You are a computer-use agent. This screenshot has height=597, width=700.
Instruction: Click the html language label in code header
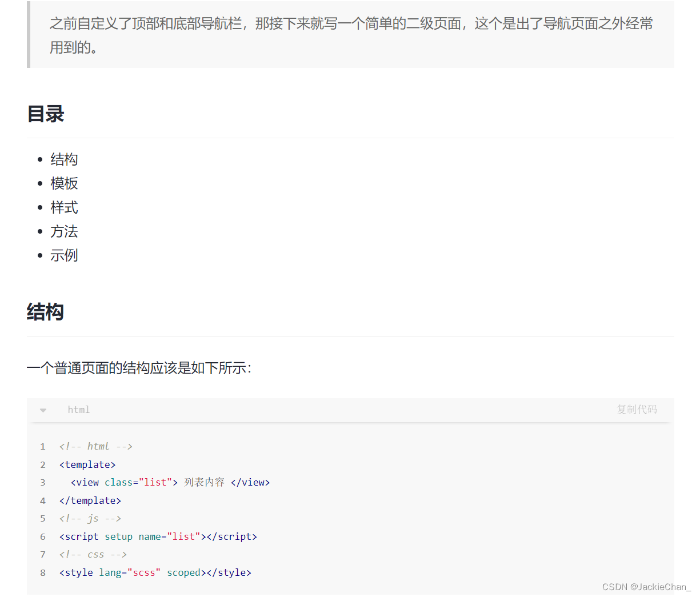pyautogui.click(x=79, y=410)
